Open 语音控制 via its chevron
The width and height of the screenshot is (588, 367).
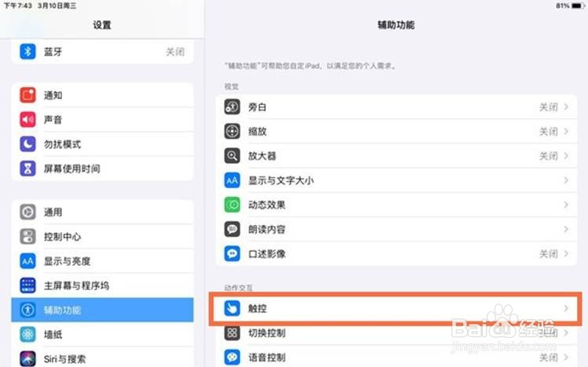[566, 358]
